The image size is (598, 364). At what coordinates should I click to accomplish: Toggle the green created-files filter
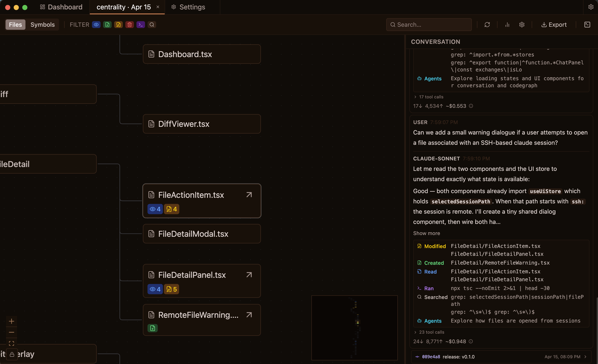coord(107,25)
